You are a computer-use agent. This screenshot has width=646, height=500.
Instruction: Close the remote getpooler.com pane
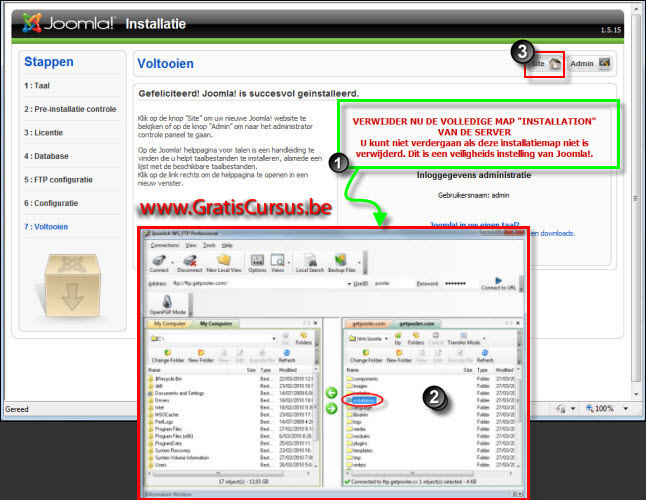[518, 323]
